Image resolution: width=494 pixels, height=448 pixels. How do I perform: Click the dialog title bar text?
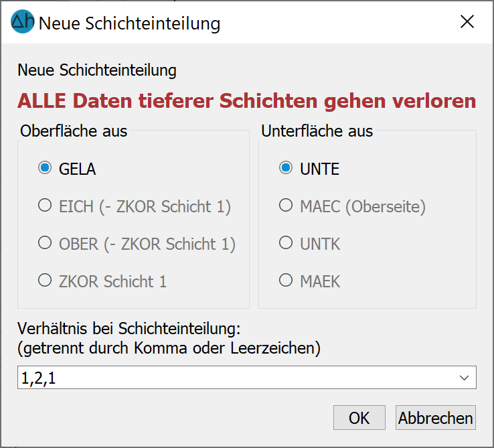(x=129, y=23)
